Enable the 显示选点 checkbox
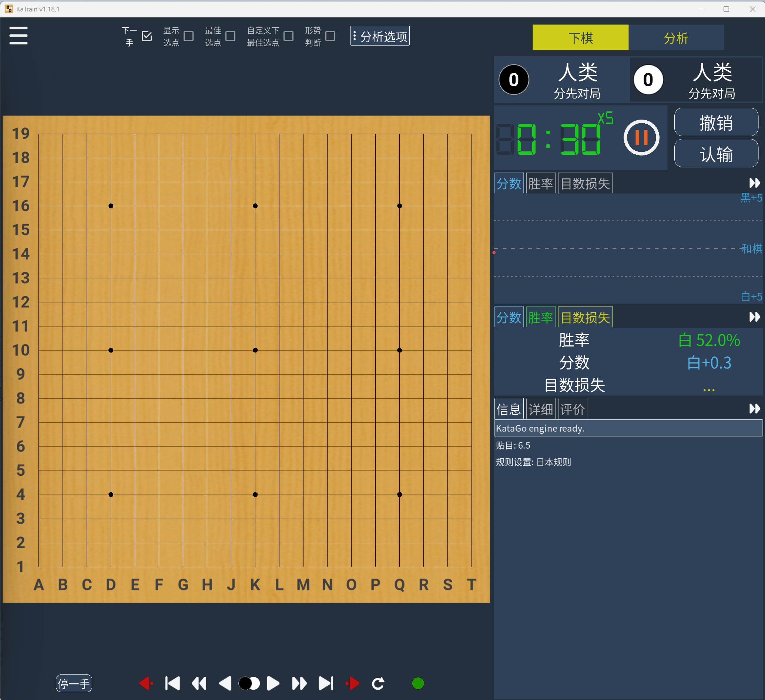765x700 pixels. point(188,36)
